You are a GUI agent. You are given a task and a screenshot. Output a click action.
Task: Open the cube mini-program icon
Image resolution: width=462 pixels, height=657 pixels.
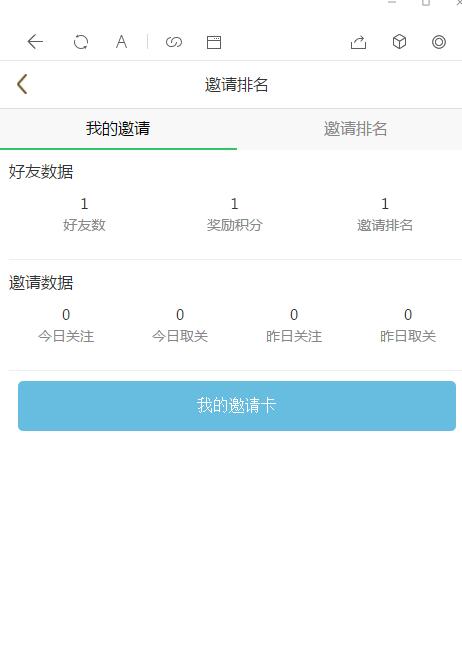click(399, 42)
